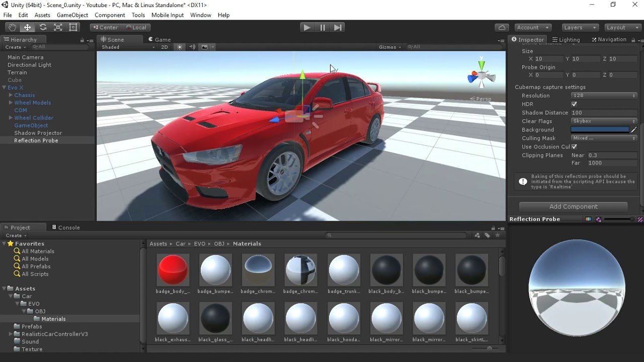Switch to the Console tab
This screenshot has height=362, width=644.
pos(66,227)
